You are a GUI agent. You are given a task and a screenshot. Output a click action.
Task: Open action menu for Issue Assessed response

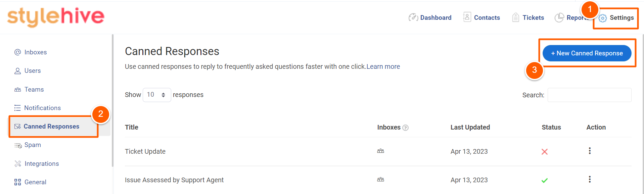pos(590,179)
